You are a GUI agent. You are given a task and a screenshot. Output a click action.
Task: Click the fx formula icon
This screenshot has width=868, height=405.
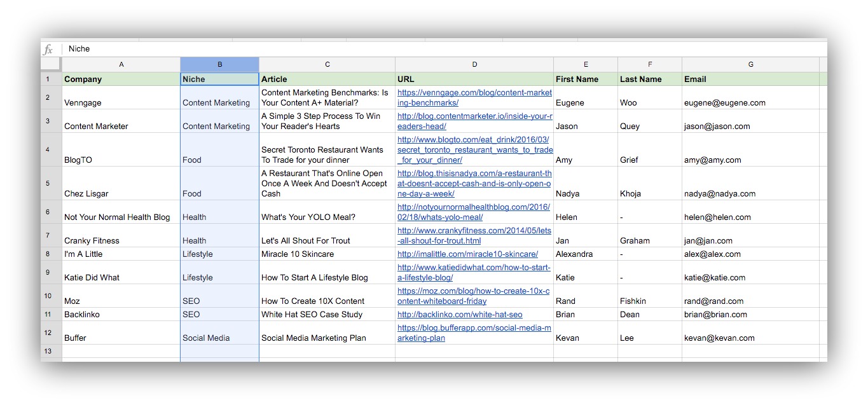pyautogui.click(x=48, y=50)
